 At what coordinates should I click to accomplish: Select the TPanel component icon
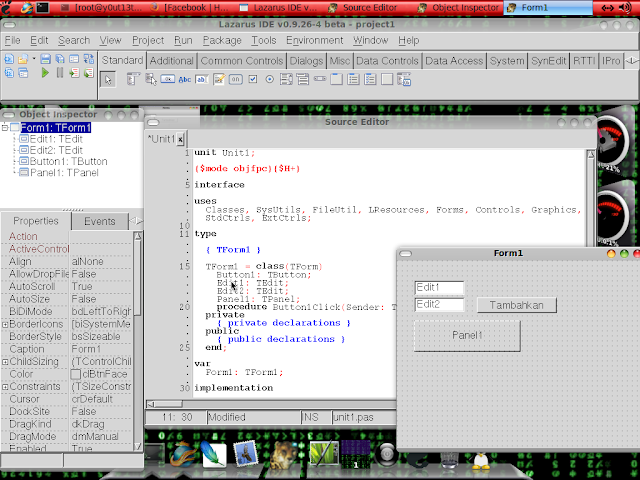click(x=387, y=79)
